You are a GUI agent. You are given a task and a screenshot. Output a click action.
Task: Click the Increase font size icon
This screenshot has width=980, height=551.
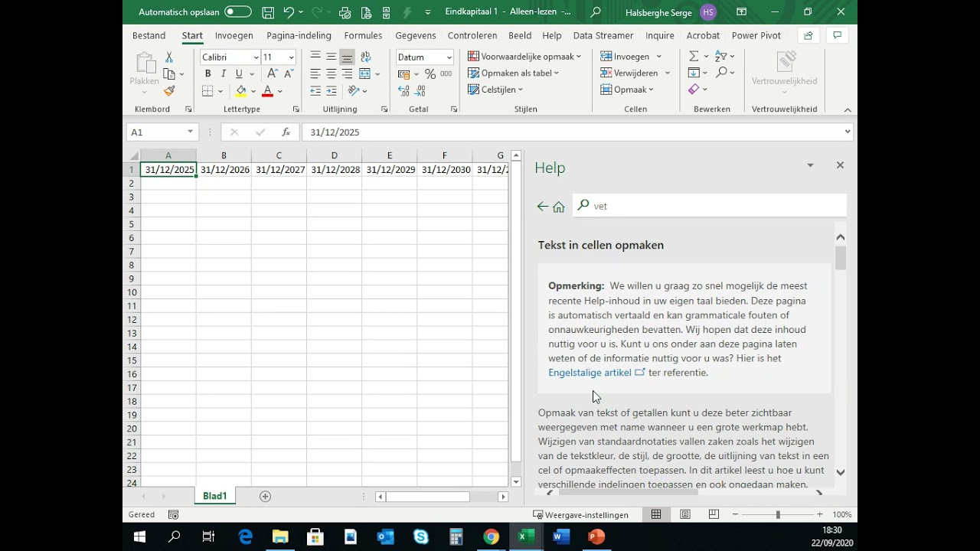(272, 73)
